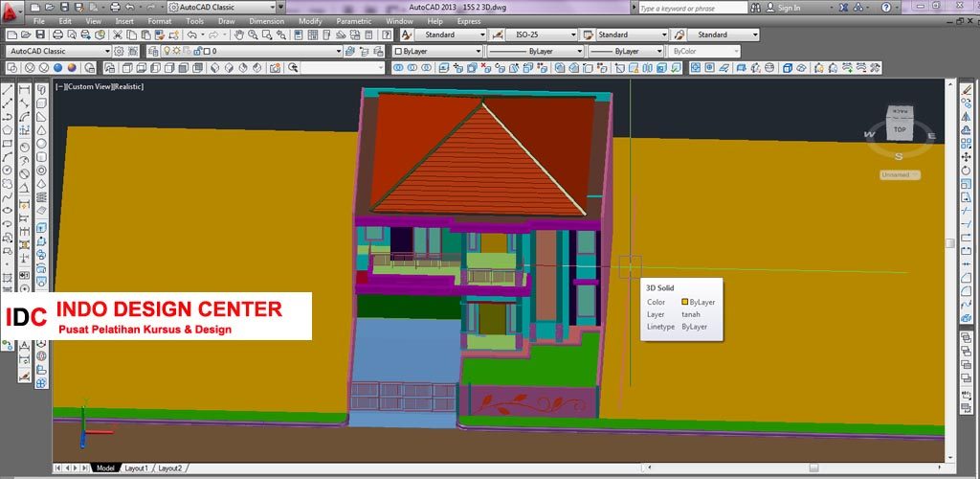Open the Parametric menu
This screenshot has width=980, height=479.
coord(353,21)
